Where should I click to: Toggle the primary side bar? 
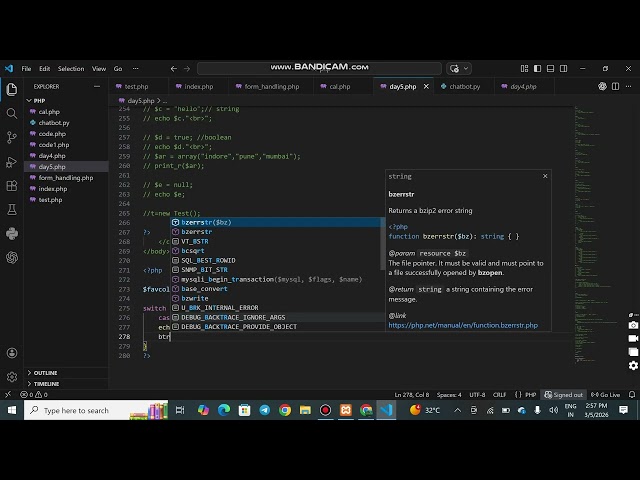point(538,69)
